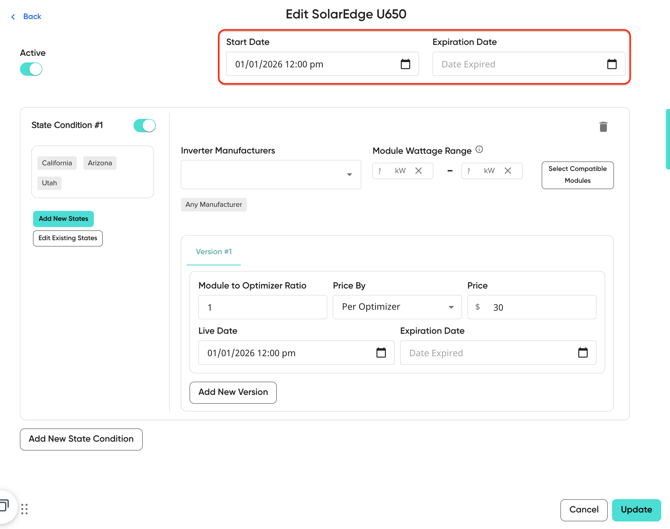This screenshot has height=529, width=670.
Task: Click Add New Version button
Action: 233,392
